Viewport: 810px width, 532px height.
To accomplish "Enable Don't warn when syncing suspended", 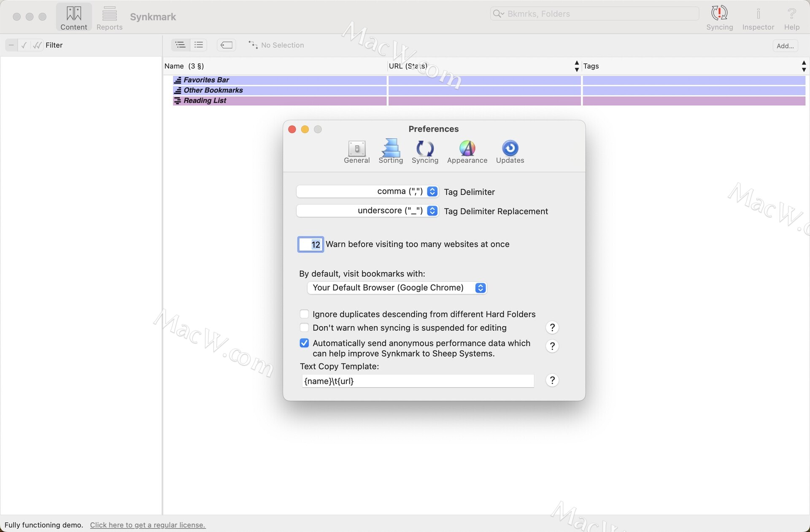I will [x=304, y=327].
